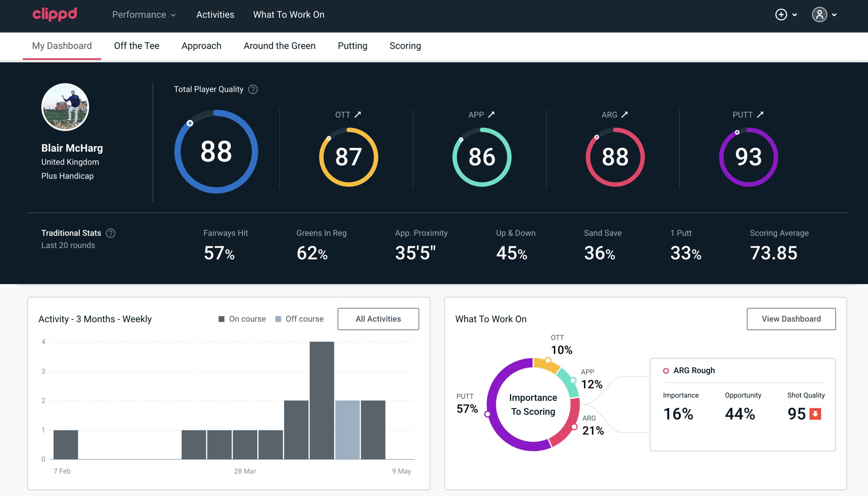
Task: Click the user account profile icon
Action: click(x=820, y=14)
